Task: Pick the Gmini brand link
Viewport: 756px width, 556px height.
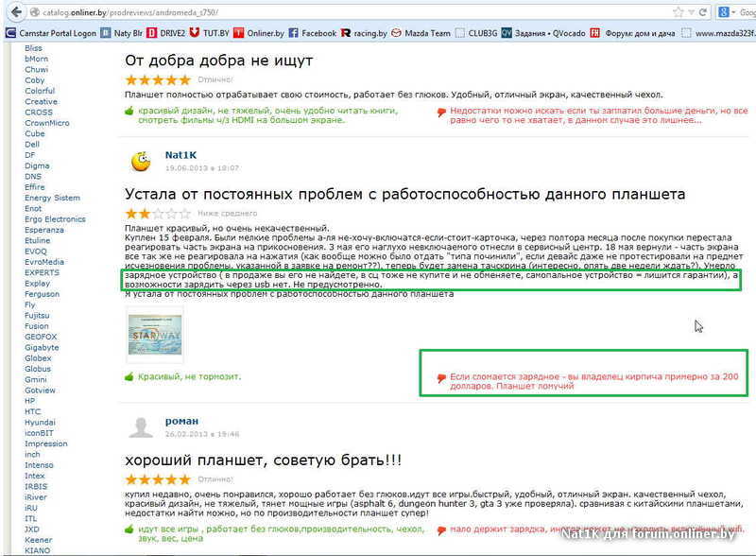Action: 36,379
